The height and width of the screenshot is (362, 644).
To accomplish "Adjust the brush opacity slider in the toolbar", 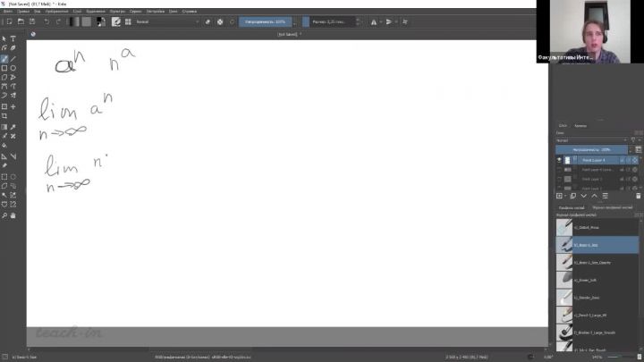I will [268, 21].
